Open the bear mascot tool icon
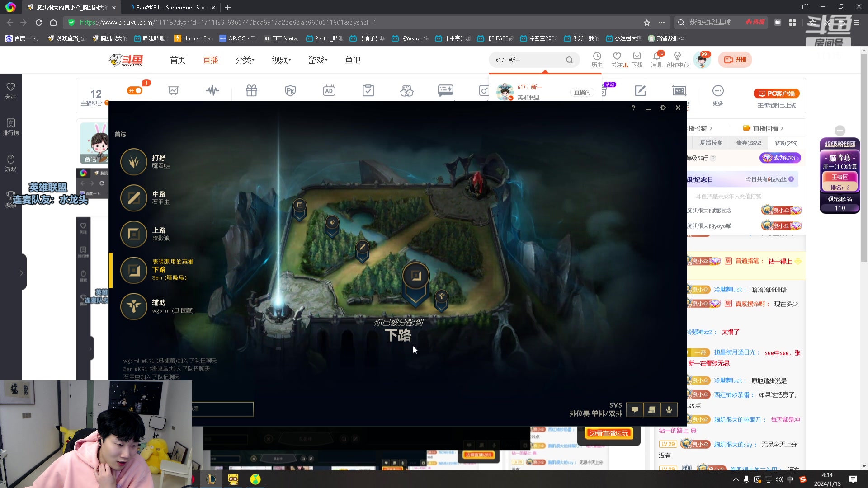The height and width of the screenshot is (488, 868). [407, 91]
